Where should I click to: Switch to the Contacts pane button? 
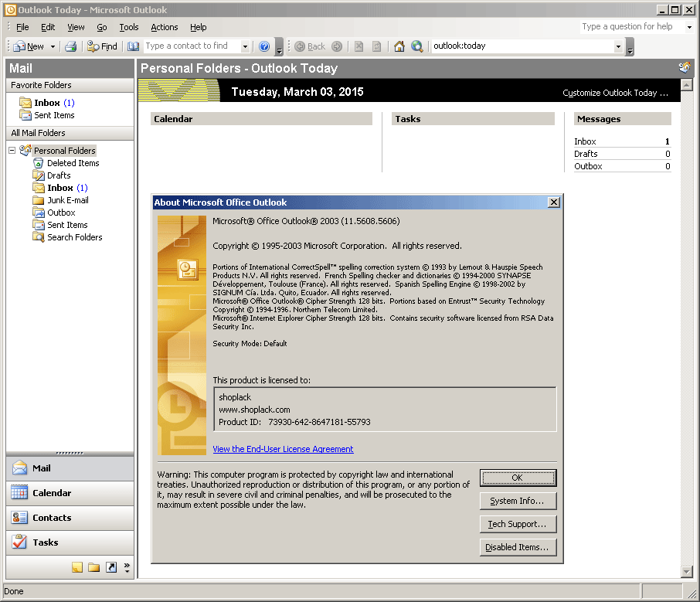[x=70, y=518]
